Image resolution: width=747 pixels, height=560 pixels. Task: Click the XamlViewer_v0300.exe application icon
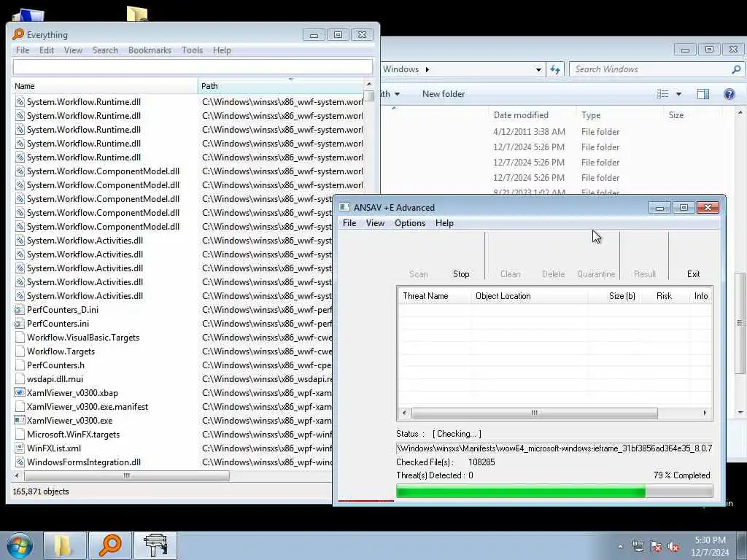[20, 421]
